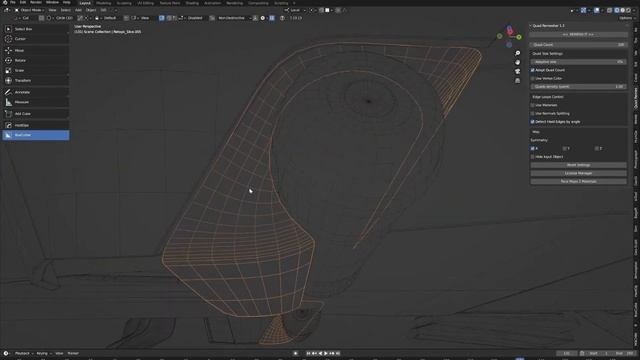
Task: Toggle the overlays icon in viewport header
Action: click(x=597, y=10)
